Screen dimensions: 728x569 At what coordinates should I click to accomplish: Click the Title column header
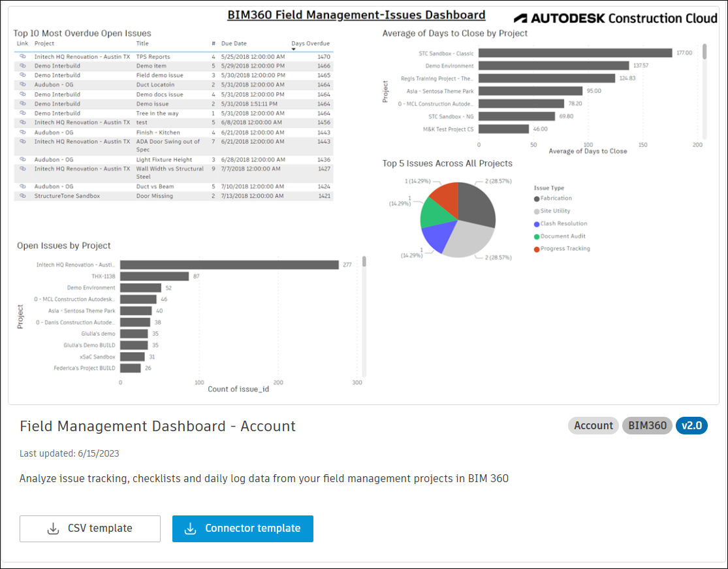click(x=142, y=44)
